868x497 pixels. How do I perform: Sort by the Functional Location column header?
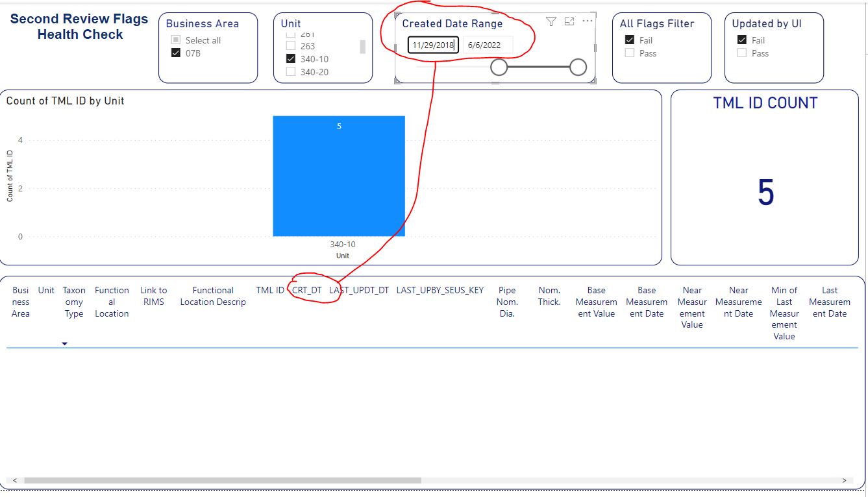pos(112,302)
